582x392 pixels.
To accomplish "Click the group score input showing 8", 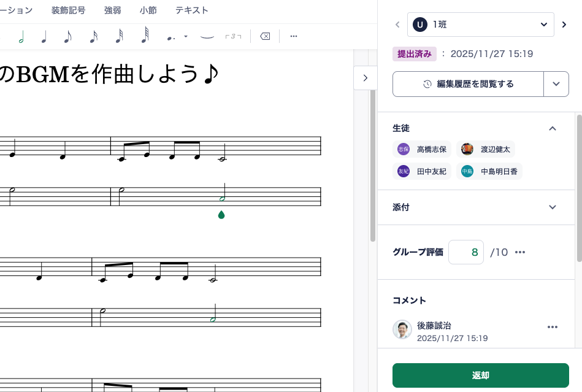I will point(466,252).
